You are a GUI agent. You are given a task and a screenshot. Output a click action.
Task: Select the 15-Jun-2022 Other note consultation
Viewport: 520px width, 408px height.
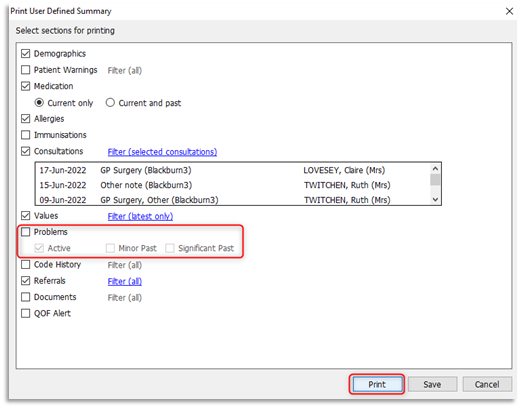click(x=233, y=185)
